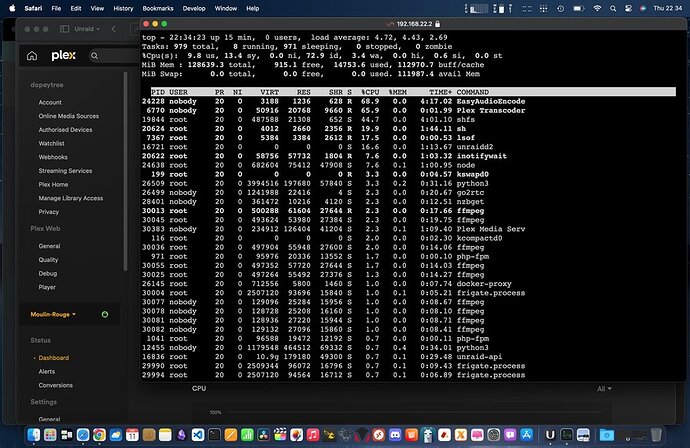Image resolution: width=690 pixels, height=448 pixels.
Task: Launch Visual Studio Code from the Dock
Action: tap(198, 435)
